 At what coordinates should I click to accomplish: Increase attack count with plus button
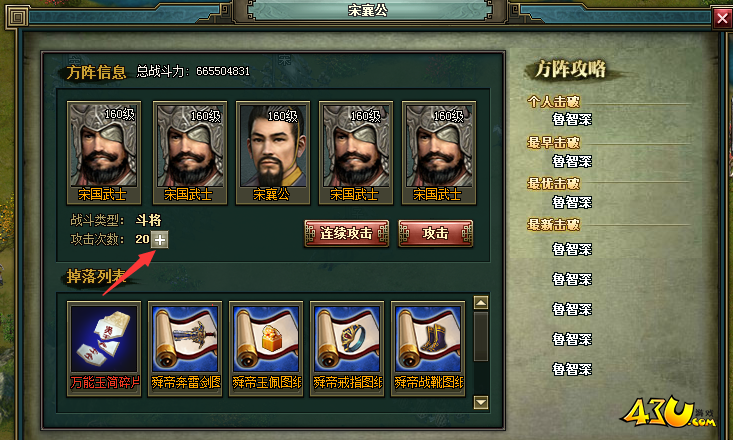(x=160, y=240)
